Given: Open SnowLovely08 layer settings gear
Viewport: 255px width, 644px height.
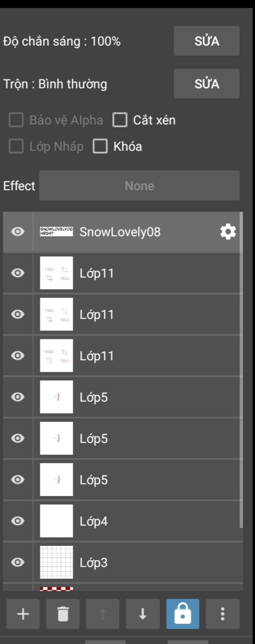Looking at the screenshot, I should tap(228, 232).
